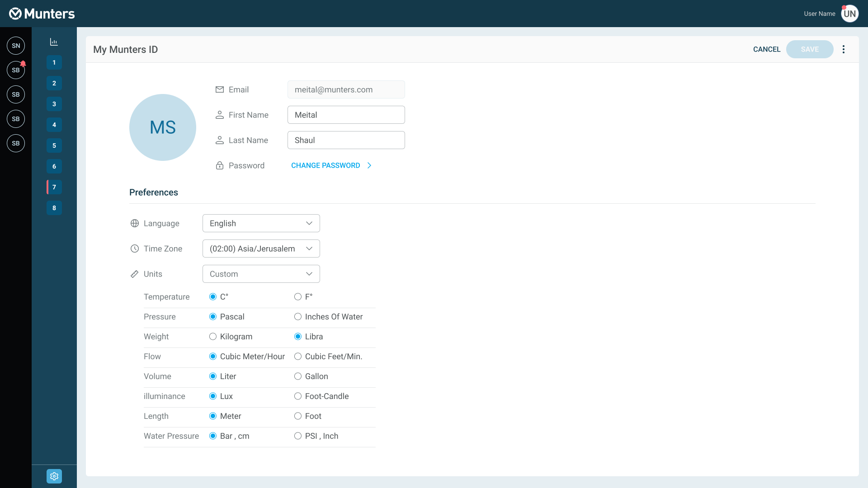Choose Kilogram for weight unit
Image resolution: width=868 pixels, height=488 pixels.
(x=213, y=337)
